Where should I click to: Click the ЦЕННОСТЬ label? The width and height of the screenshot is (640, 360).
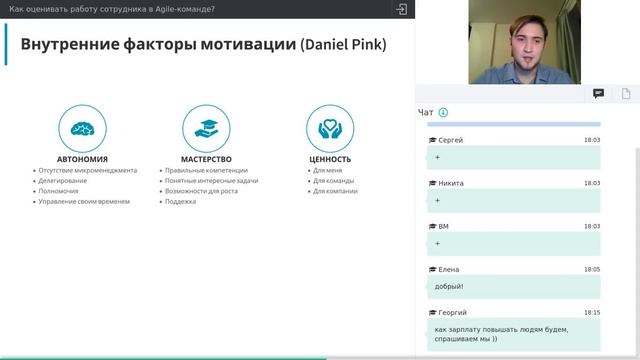(x=330, y=159)
